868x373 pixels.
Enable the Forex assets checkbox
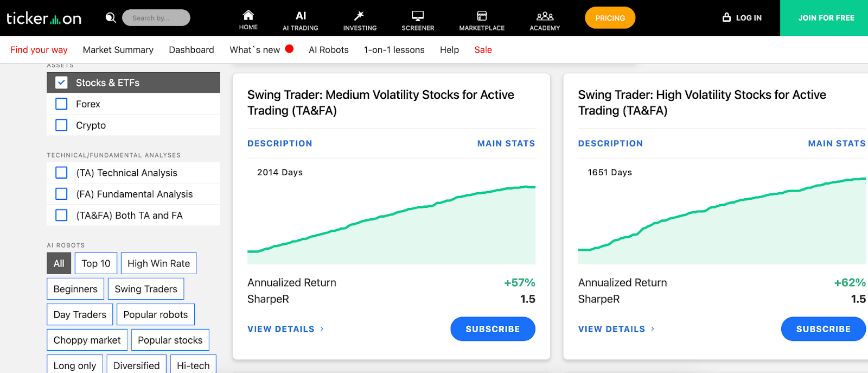coord(61,104)
